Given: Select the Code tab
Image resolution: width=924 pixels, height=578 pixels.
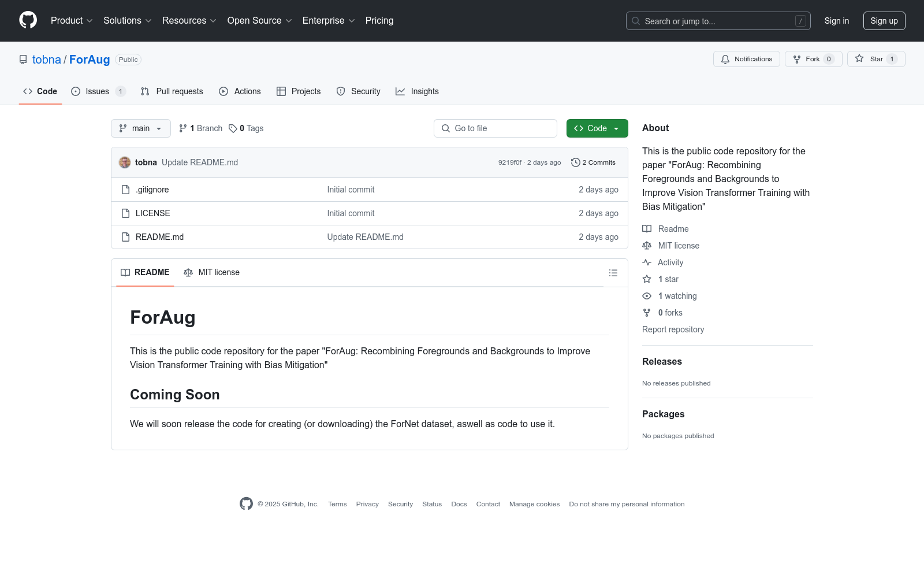Looking at the screenshot, I should (40, 91).
